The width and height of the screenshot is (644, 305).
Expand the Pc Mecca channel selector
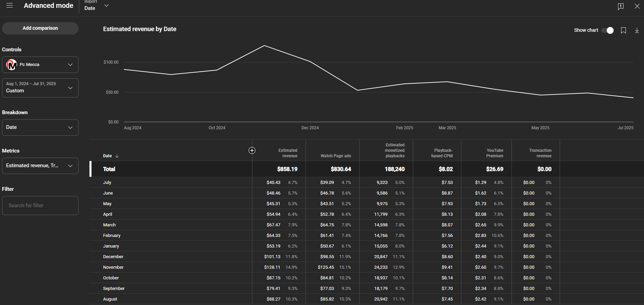pyautogui.click(x=40, y=65)
